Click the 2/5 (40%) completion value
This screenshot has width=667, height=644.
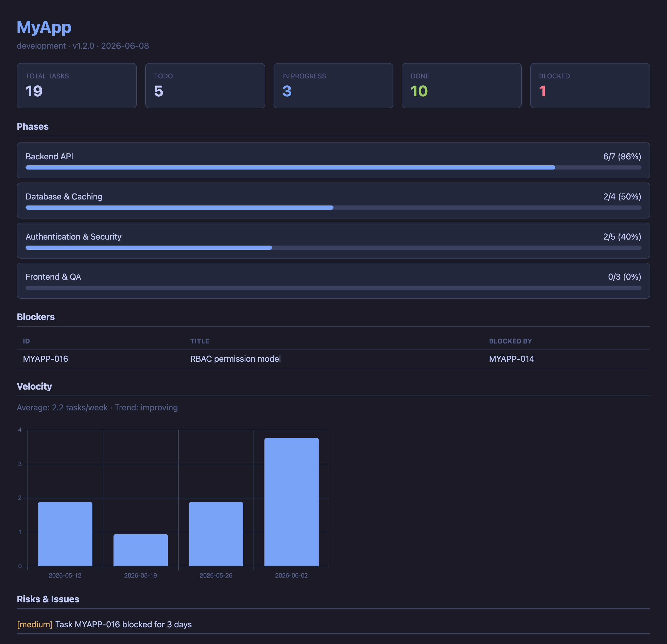(x=622, y=237)
